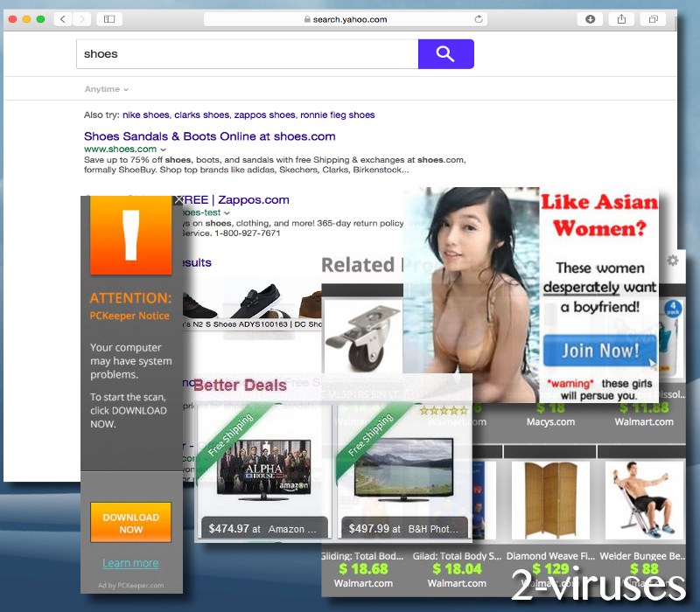Click the Safari share icon in toolbar

pos(623,18)
